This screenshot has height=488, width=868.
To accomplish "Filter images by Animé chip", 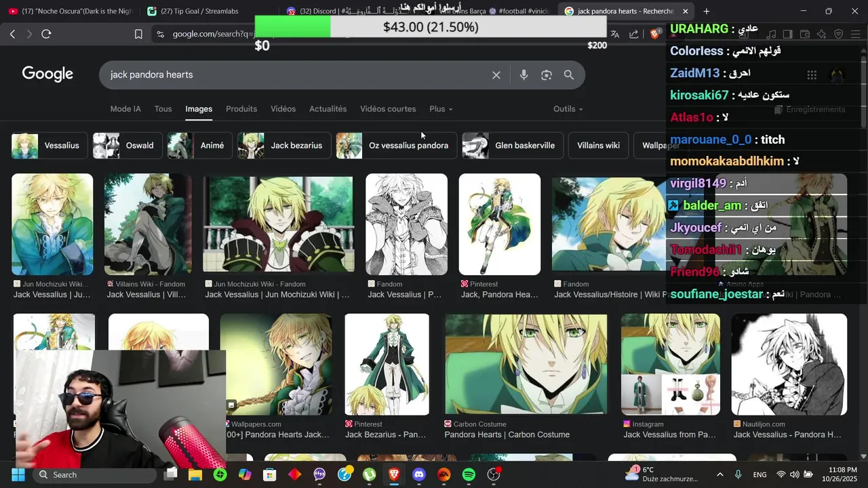I will pos(200,146).
